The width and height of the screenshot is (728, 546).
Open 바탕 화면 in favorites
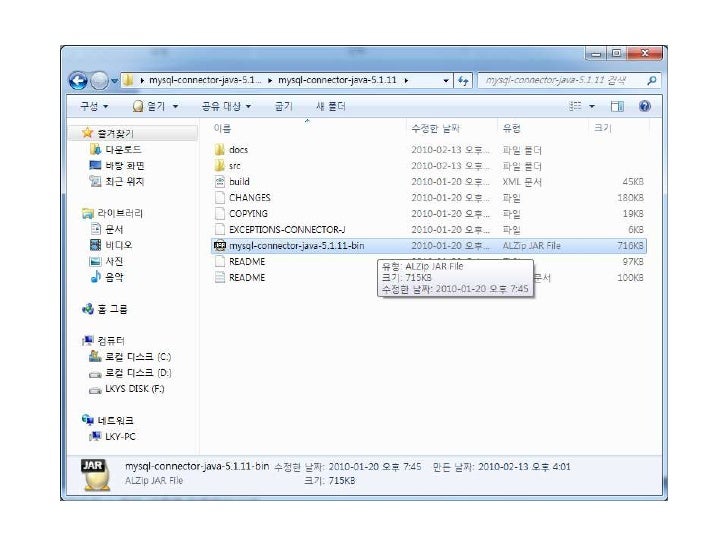125,166
